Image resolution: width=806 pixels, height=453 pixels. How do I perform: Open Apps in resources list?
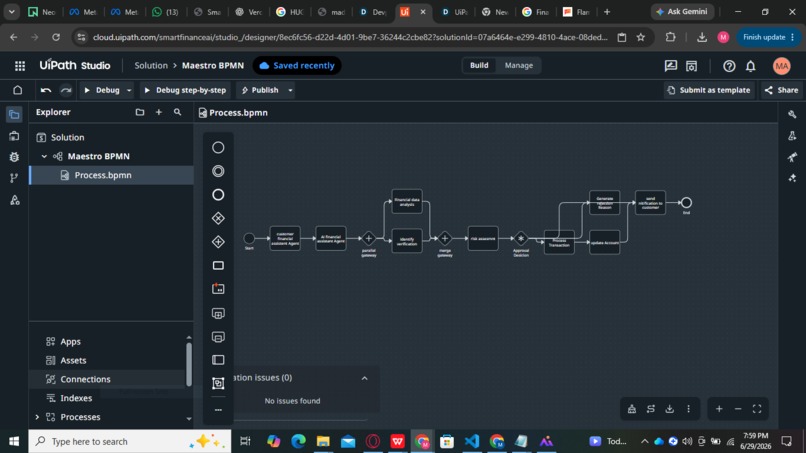tap(70, 341)
